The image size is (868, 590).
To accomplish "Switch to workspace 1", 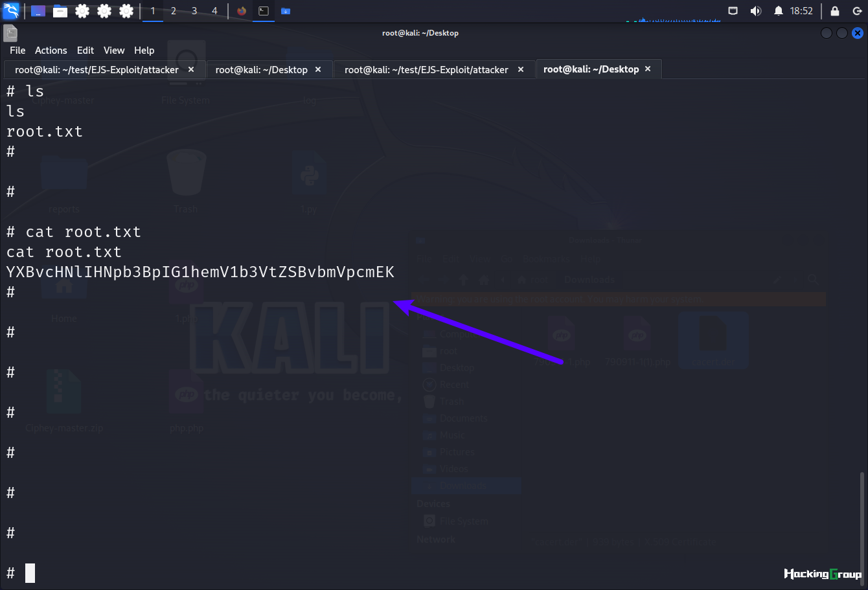I will point(153,11).
